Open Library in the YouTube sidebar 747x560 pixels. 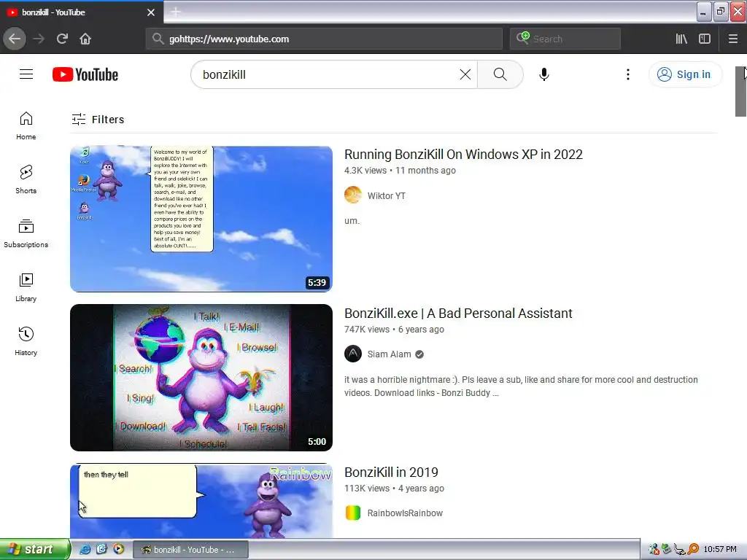coord(26,287)
